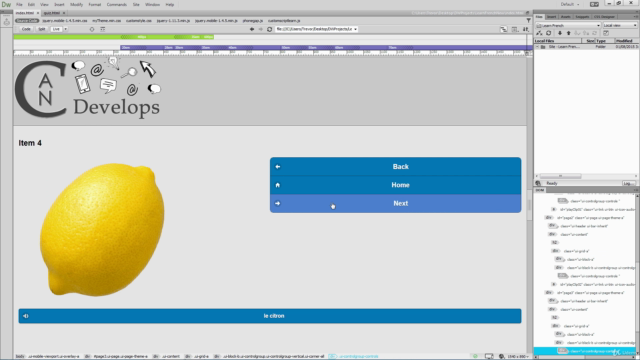This screenshot has width=640, height=360.
Task: Open the file address bar dropdown
Action: tap(356, 29)
